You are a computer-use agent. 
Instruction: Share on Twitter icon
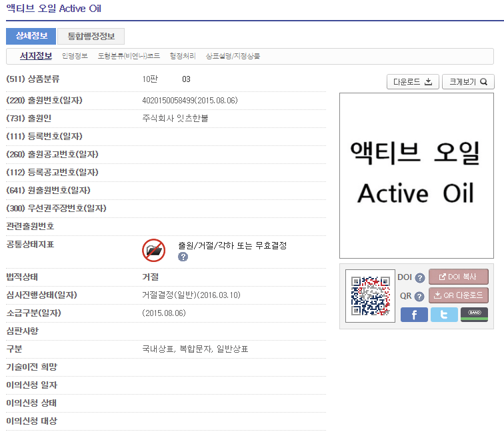[x=444, y=315]
